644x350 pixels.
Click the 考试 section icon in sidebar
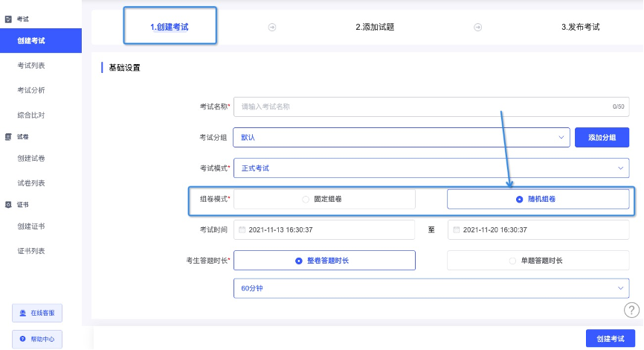8,19
